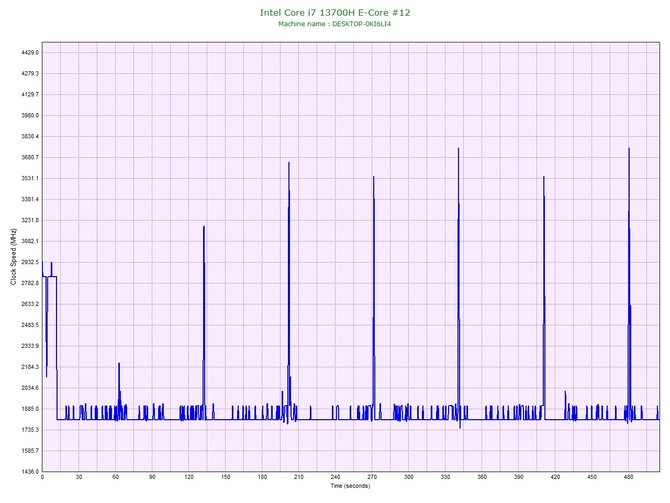670x503 pixels.
Task: Click the 2483.5 y-axis value
Action: click(30, 325)
